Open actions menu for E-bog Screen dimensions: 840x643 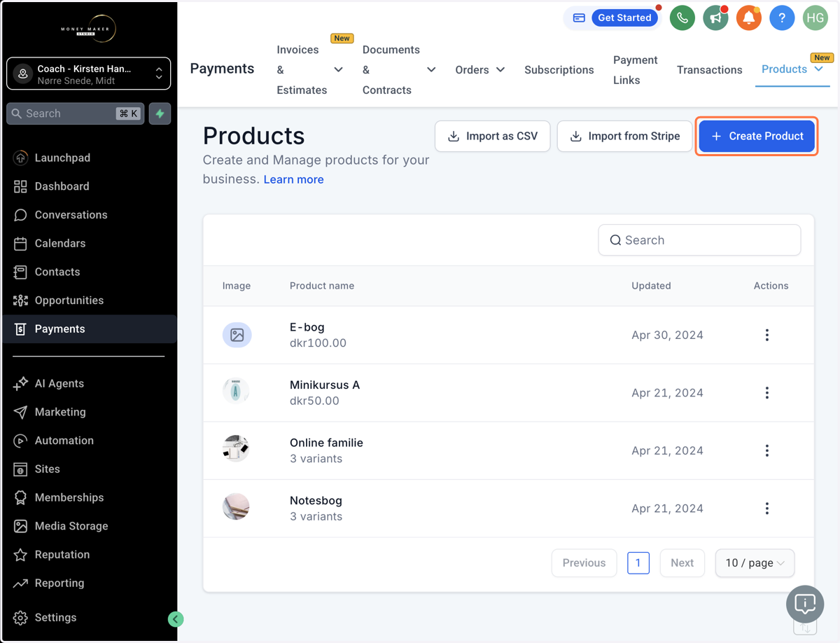click(767, 335)
